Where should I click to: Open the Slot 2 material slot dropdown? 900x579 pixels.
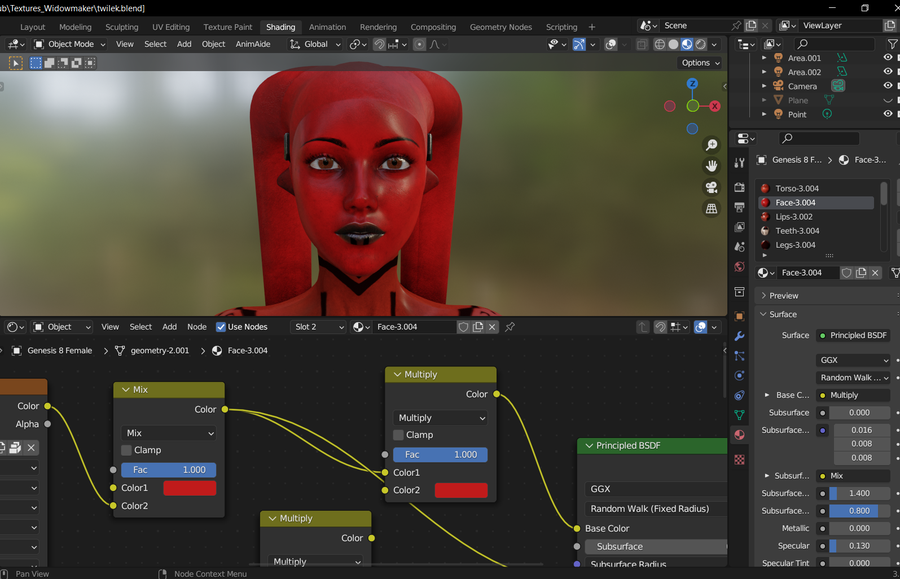pos(319,327)
